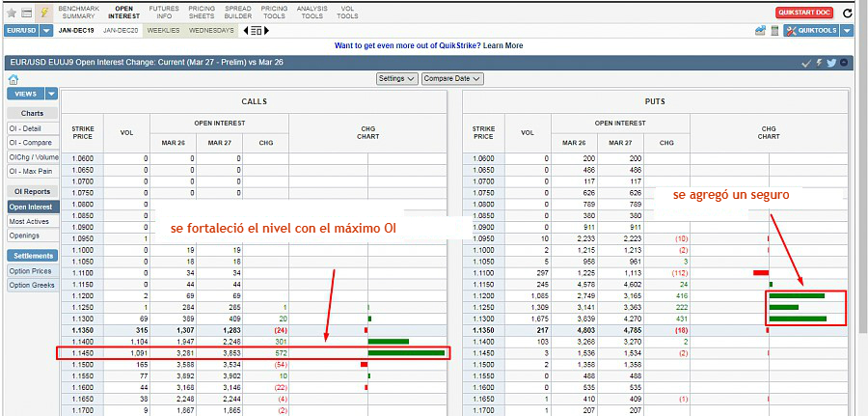The height and width of the screenshot is (416, 868).
Task: Click the Learn More QuikStrike link
Action: [x=502, y=45]
